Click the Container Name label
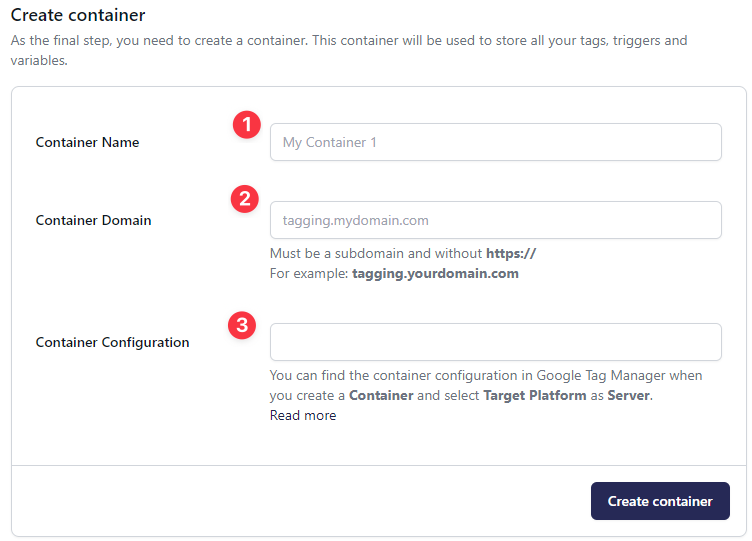752x541 pixels. (87, 142)
